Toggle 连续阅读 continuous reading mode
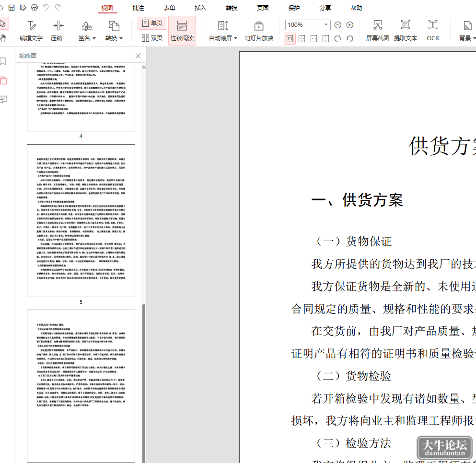476x463 pixels. coord(182,31)
